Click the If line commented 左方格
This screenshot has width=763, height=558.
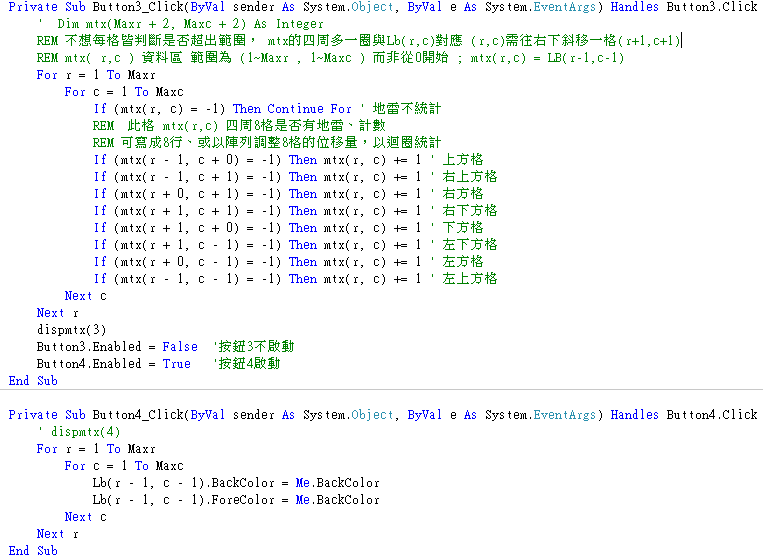pos(289,262)
